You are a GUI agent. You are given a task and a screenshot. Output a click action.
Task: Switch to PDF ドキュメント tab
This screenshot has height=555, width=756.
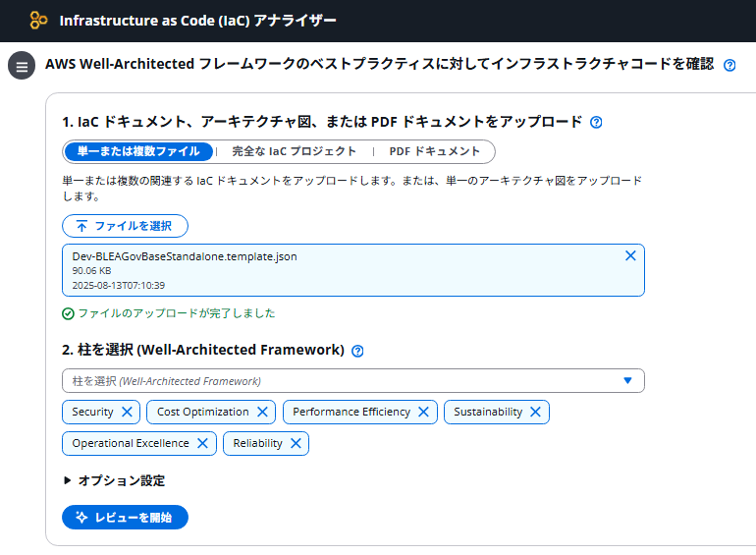coord(434,151)
